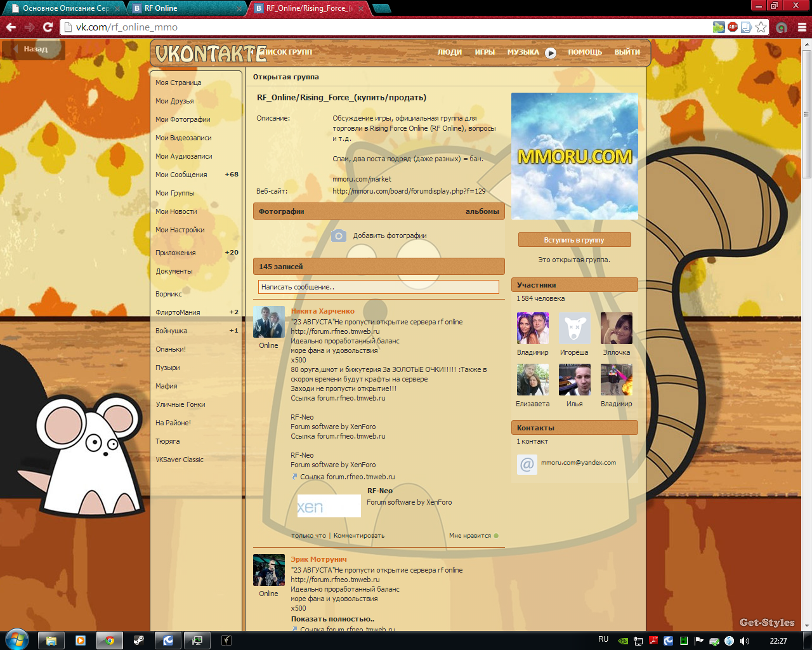This screenshot has width=812, height=650.
Task: Open the xen link preview thumbnail
Action: tap(329, 506)
